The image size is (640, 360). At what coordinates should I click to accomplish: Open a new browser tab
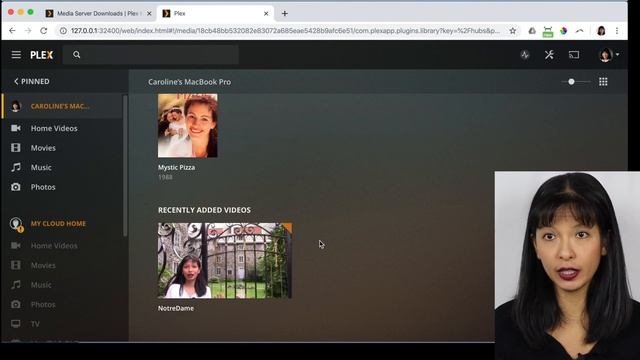pyautogui.click(x=284, y=13)
